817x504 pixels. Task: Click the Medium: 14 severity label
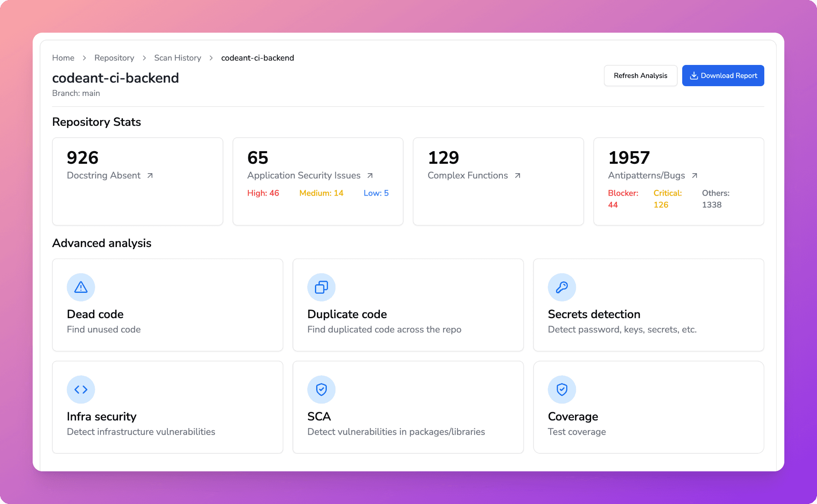pyautogui.click(x=321, y=193)
